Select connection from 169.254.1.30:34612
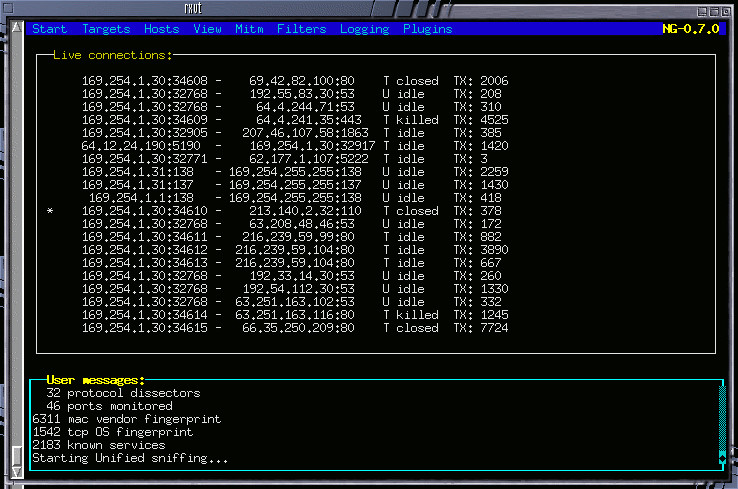Screen dimensions: 738x489 (x=295, y=250)
